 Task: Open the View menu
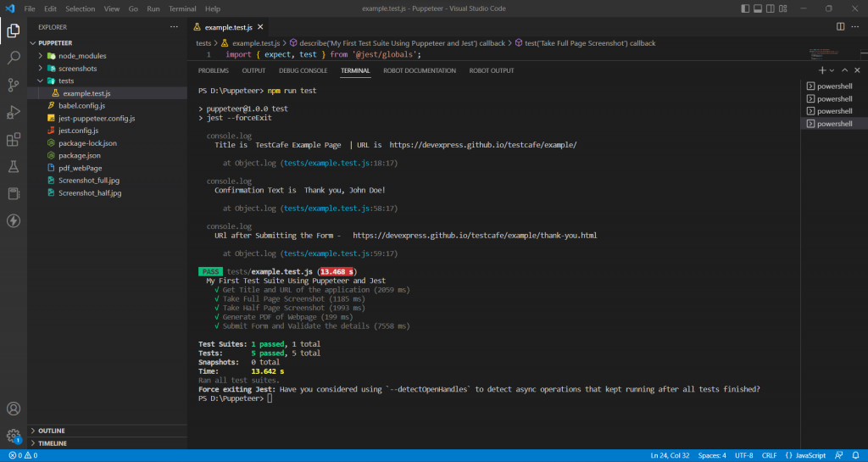coord(111,8)
